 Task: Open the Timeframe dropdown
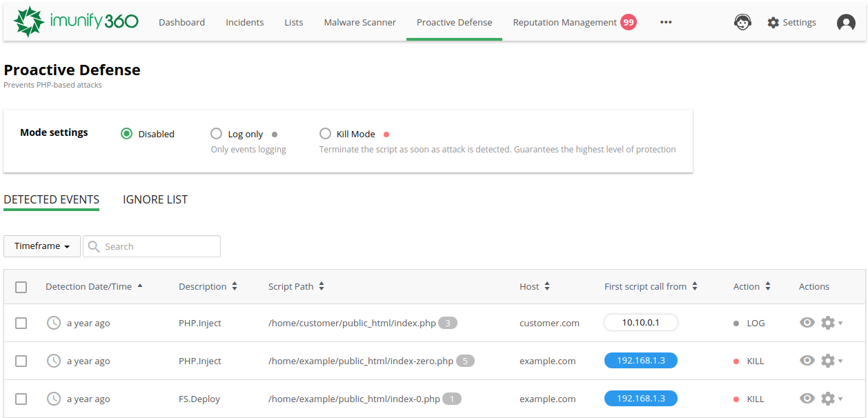42,246
